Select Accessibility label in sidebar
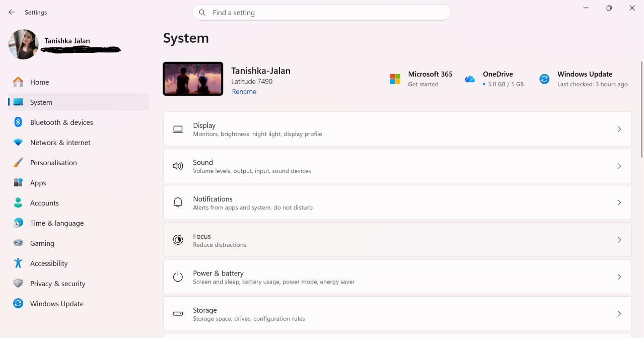 pyautogui.click(x=49, y=263)
